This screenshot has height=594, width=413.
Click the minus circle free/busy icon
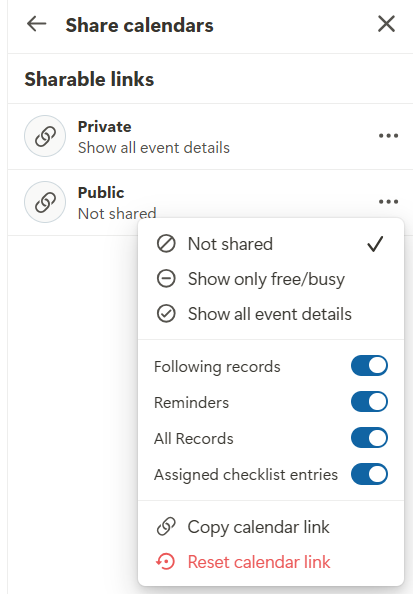166,279
